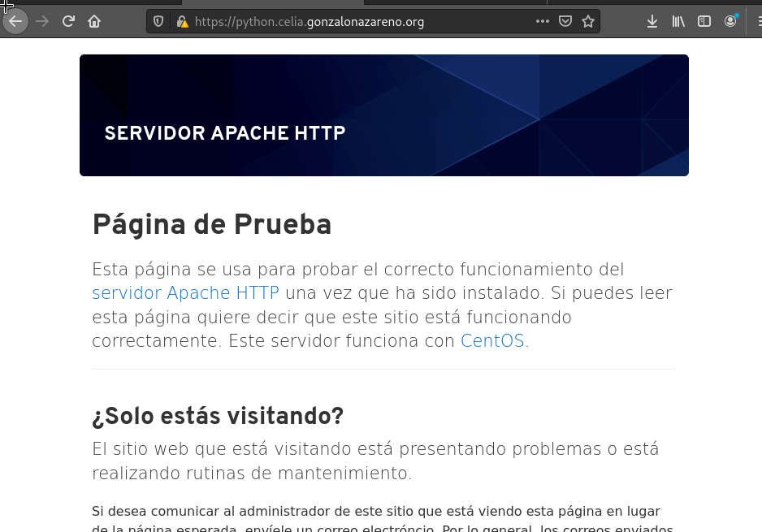Navigate back to the previous page

coord(16,21)
